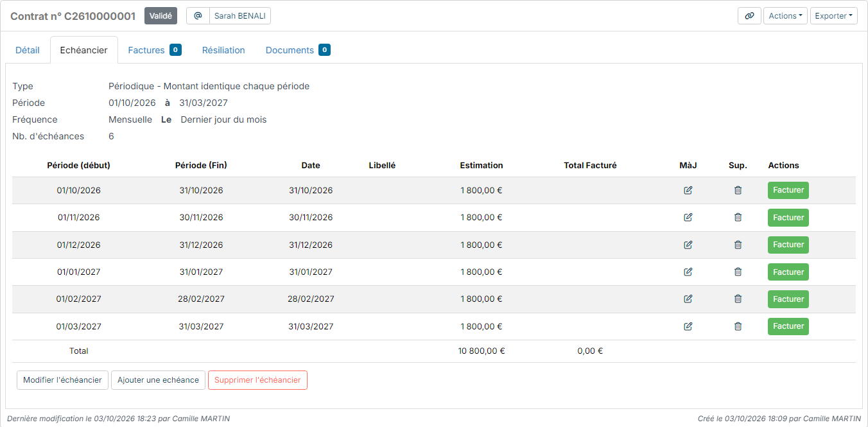Click the period end cell 28/02/2027
This screenshot has width=868, height=427.
201,299
